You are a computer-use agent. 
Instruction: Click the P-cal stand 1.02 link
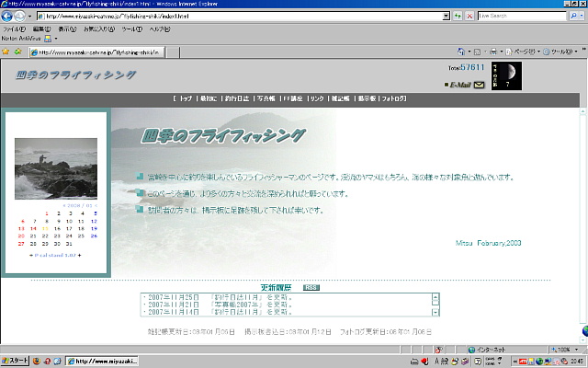tap(55, 255)
